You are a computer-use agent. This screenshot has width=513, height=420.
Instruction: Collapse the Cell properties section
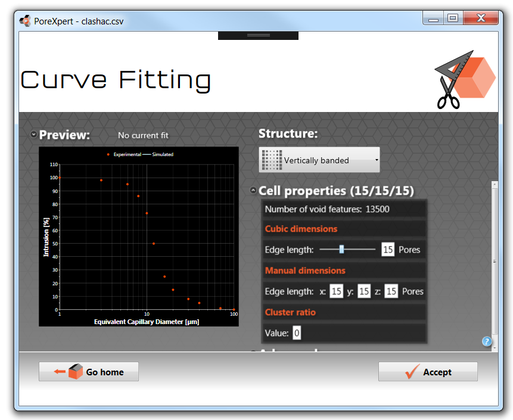(x=253, y=191)
